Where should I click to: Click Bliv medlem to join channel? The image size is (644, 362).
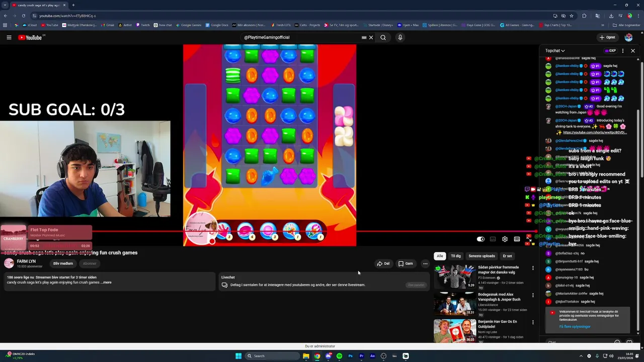(x=63, y=263)
